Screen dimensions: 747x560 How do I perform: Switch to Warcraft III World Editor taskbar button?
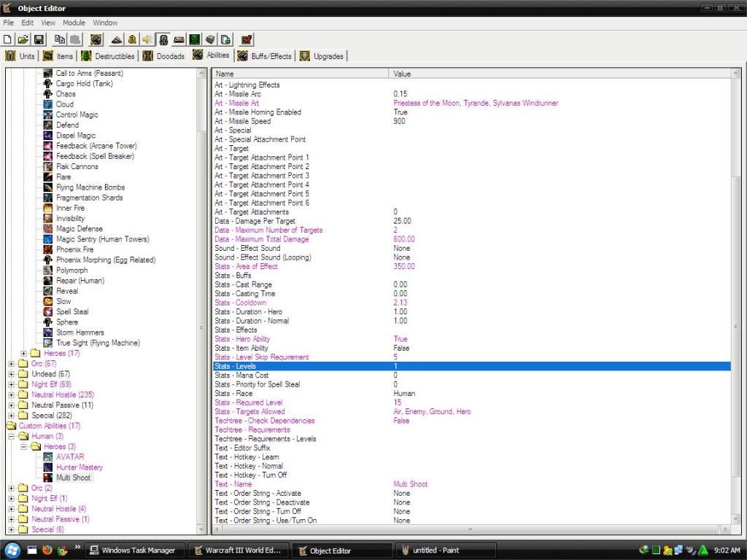[237, 551]
